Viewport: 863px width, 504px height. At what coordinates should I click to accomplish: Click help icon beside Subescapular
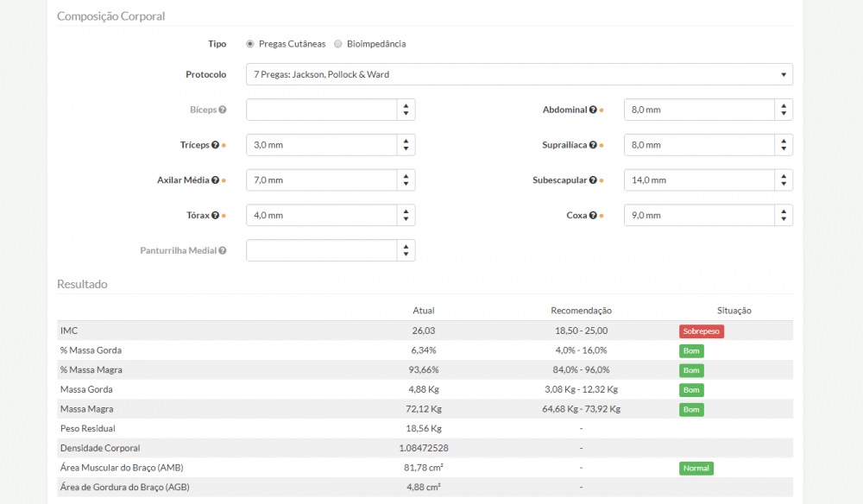pos(593,180)
